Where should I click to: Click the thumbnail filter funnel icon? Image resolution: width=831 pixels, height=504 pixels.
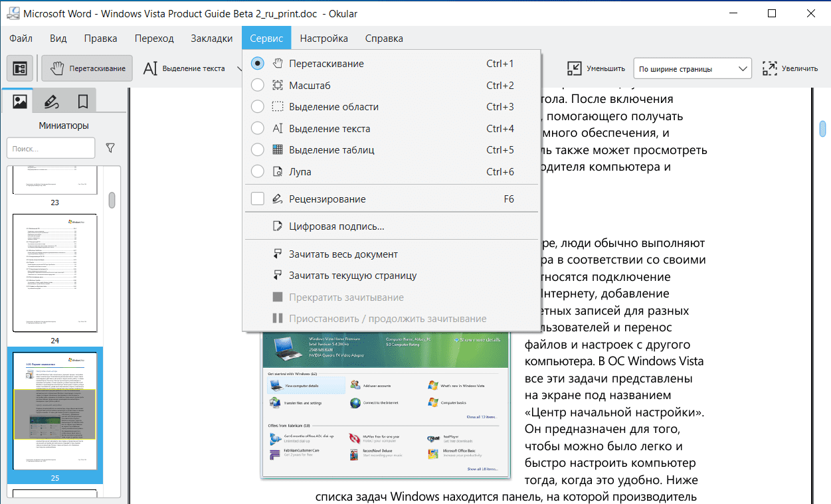pyautogui.click(x=111, y=148)
